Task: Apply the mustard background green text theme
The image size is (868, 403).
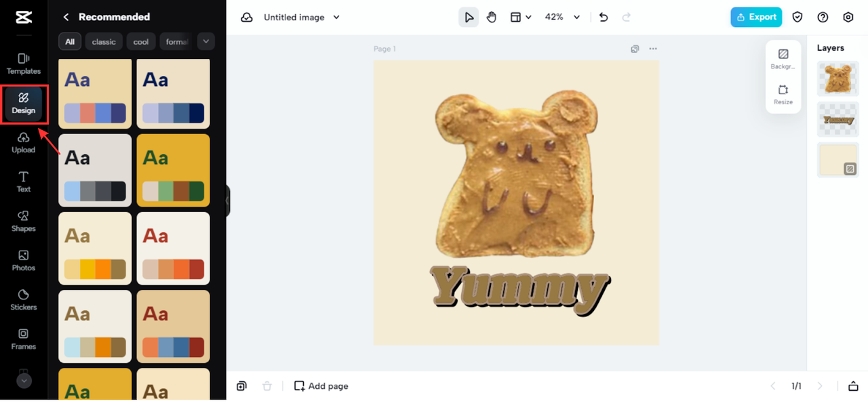Action: [x=174, y=170]
